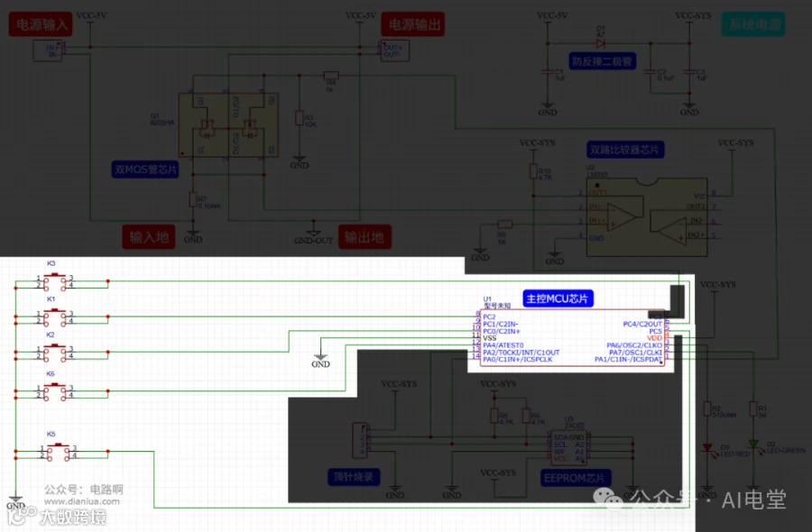Click resistor R10 4.7K symbol
Image resolution: width=812 pixels, height=532 pixels.
[533, 171]
